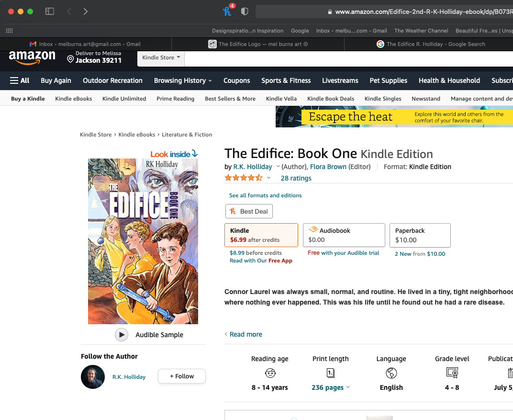Click the Grade level certificate icon

point(452,373)
